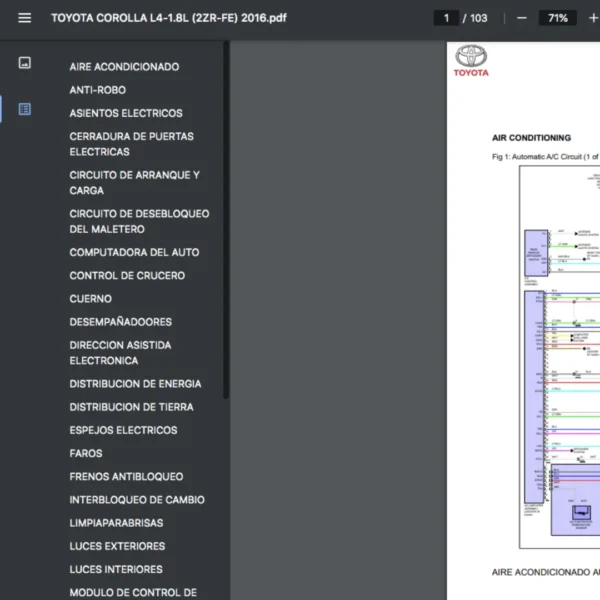Select LIMPIAPARABRISAS outline item
Viewport: 600px width, 600px height.
point(116,523)
